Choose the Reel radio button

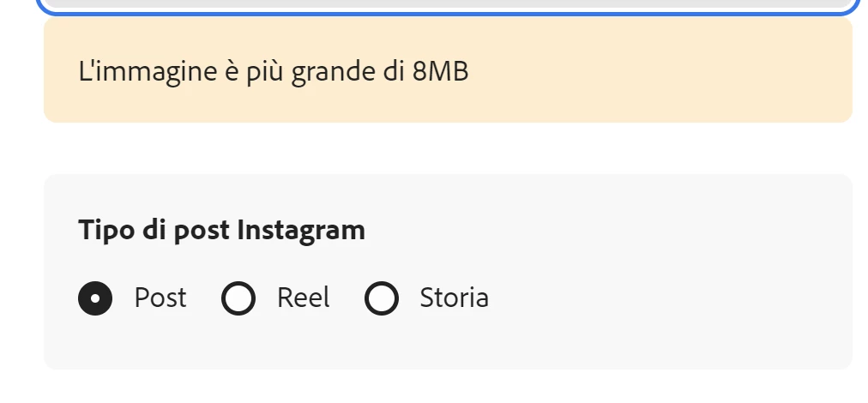pos(238,298)
